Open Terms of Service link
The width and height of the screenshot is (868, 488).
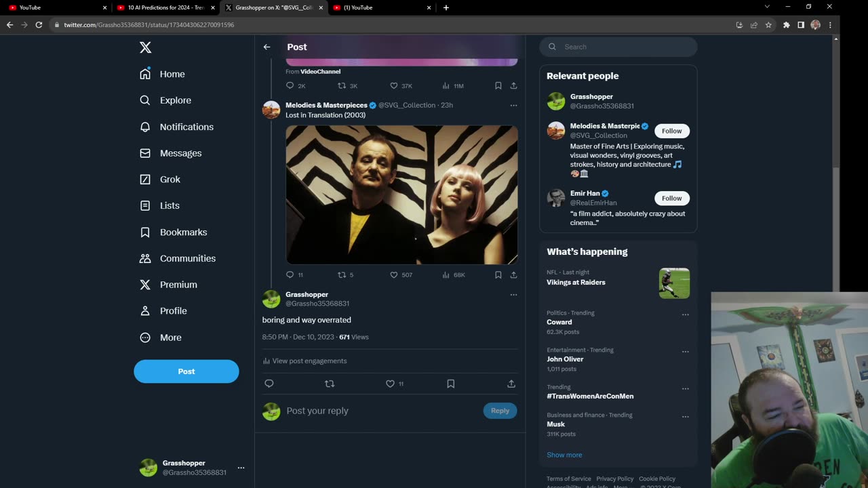[x=569, y=479]
